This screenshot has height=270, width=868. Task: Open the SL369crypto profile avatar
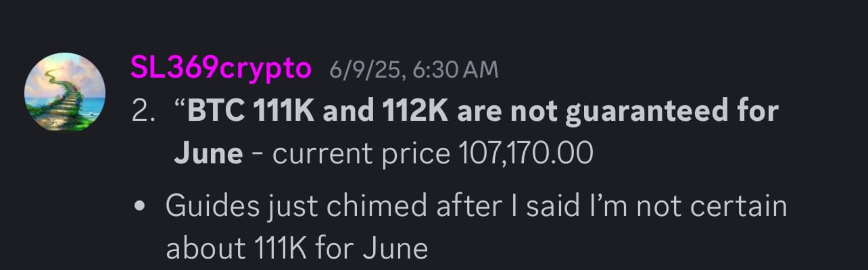tap(65, 92)
